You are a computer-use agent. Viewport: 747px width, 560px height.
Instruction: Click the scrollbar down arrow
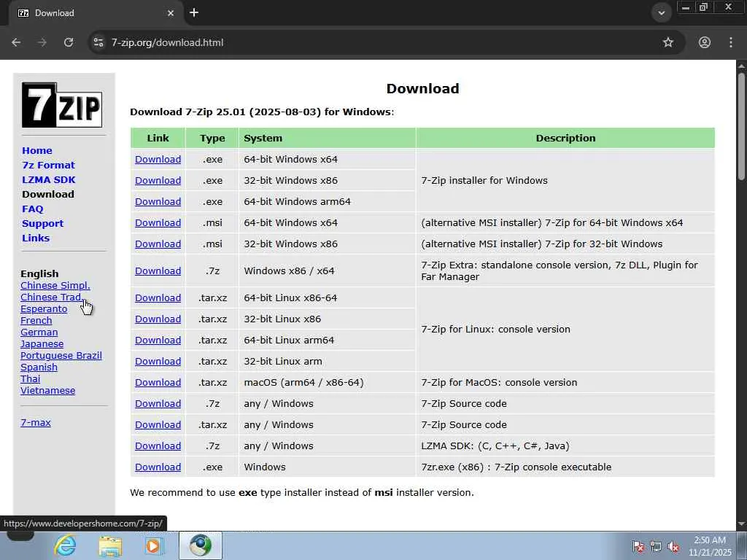click(742, 524)
